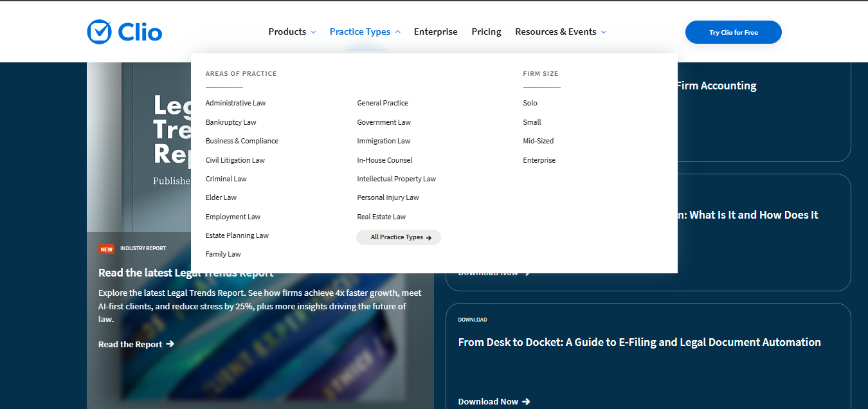868x409 pixels.
Task: Open the Family Law link
Action: click(223, 253)
